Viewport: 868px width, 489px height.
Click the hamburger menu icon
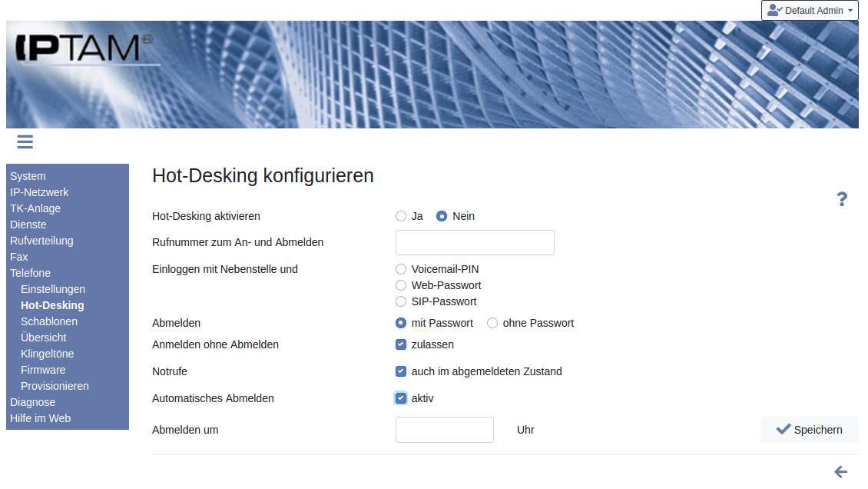(25, 141)
